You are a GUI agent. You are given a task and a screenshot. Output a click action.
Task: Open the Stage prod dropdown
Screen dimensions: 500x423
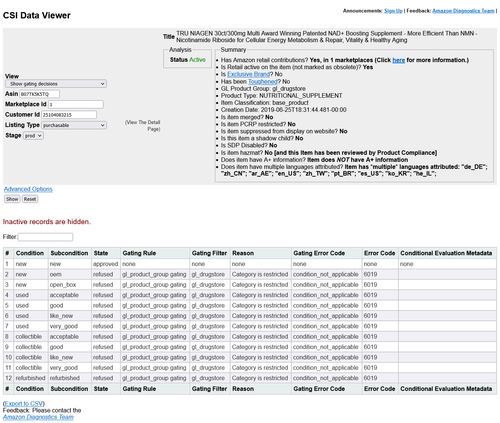tap(33, 136)
